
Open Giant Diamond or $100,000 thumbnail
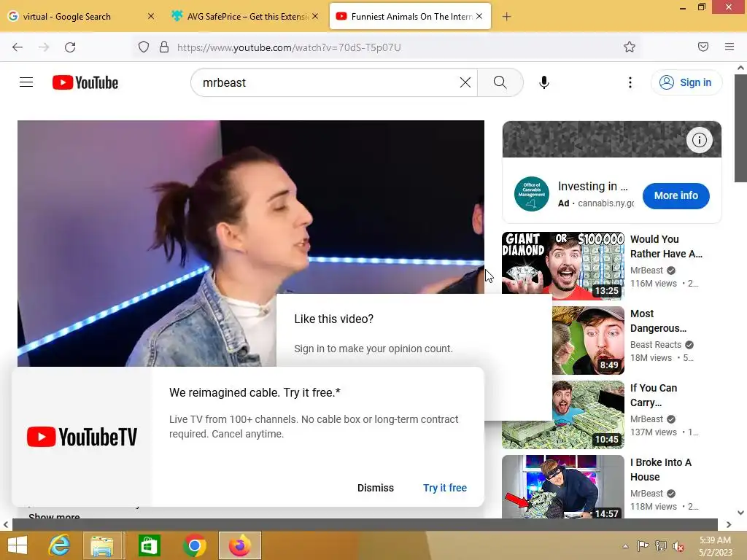[x=562, y=265]
